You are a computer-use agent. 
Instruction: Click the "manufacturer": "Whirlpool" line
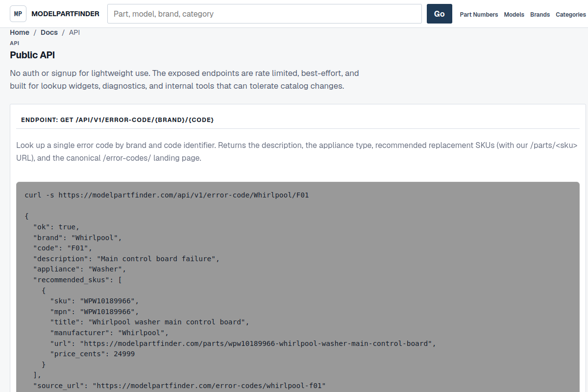pyautogui.click(x=109, y=333)
